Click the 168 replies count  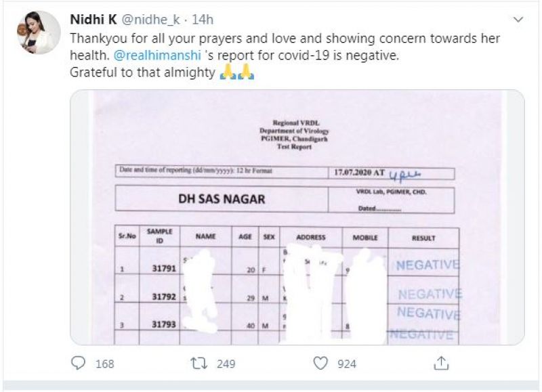click(x=104, y=364)
